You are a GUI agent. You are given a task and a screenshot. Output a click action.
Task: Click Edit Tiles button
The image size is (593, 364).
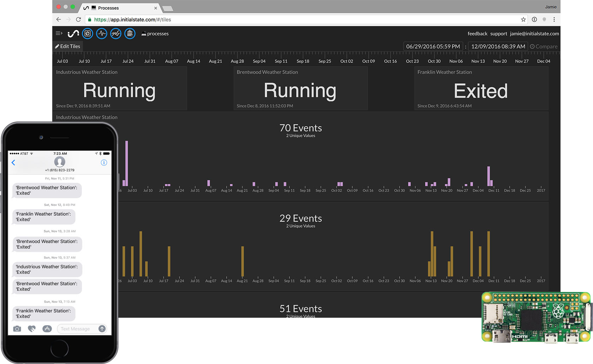coord(67,46)
